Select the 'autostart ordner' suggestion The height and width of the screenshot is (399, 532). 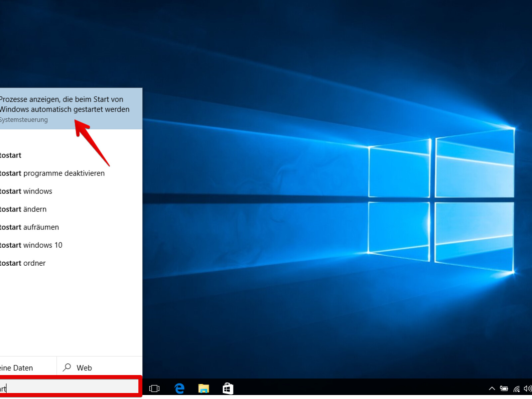[x=23, y=263]
